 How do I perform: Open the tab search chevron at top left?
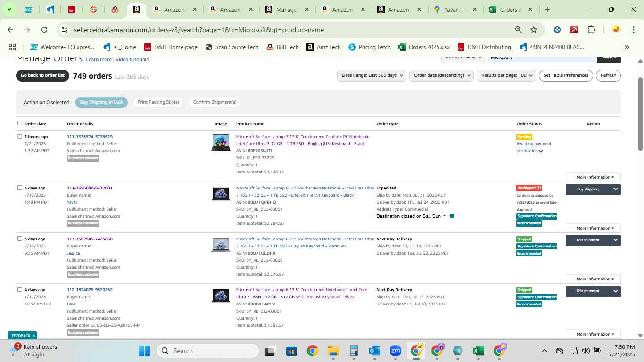(x=9, y=9)
